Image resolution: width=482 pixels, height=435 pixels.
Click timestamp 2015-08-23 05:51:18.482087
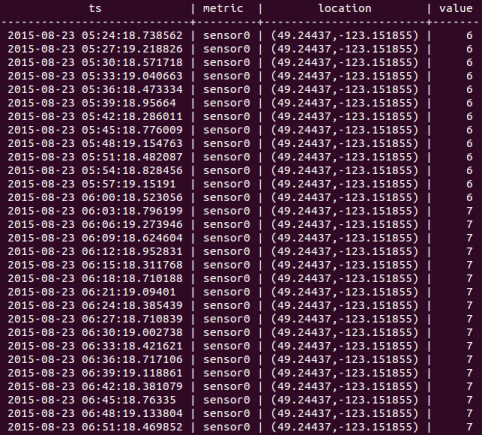[95, 157]
